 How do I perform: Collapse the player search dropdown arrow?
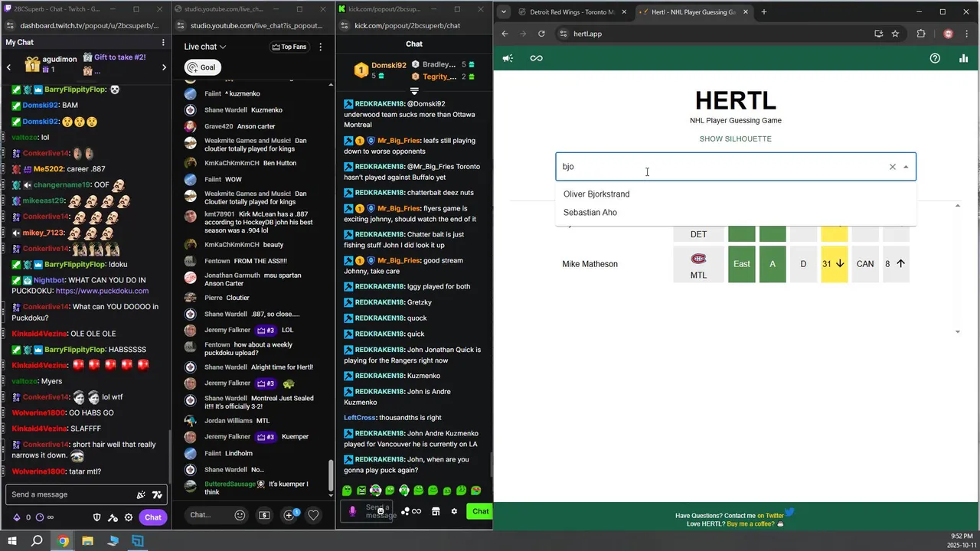point(906,167)
